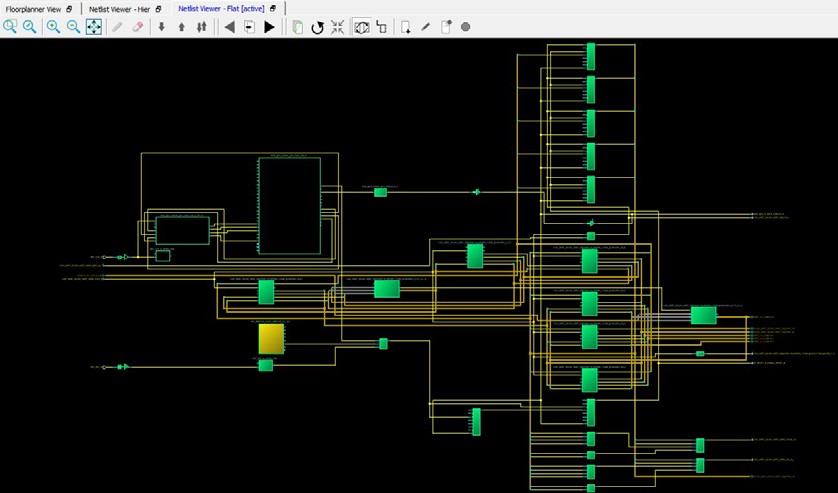
Task: Click the zoom out magnifier icon
Action: 73,27
